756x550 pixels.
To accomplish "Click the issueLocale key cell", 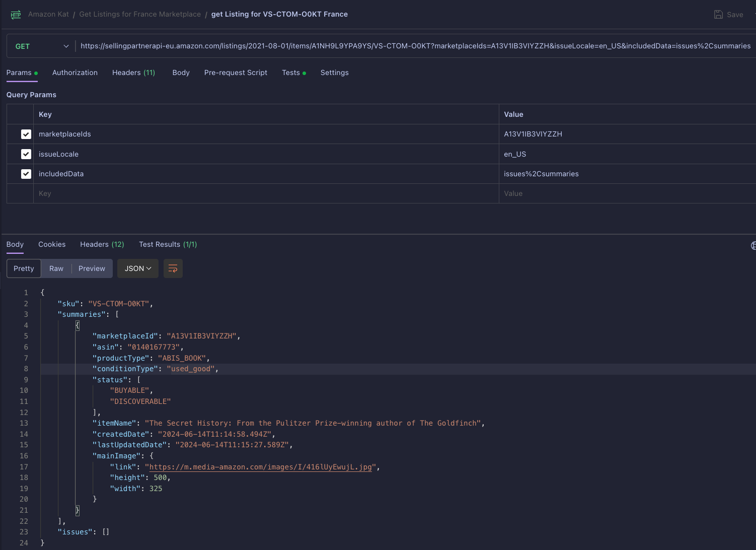I will 266,154.
